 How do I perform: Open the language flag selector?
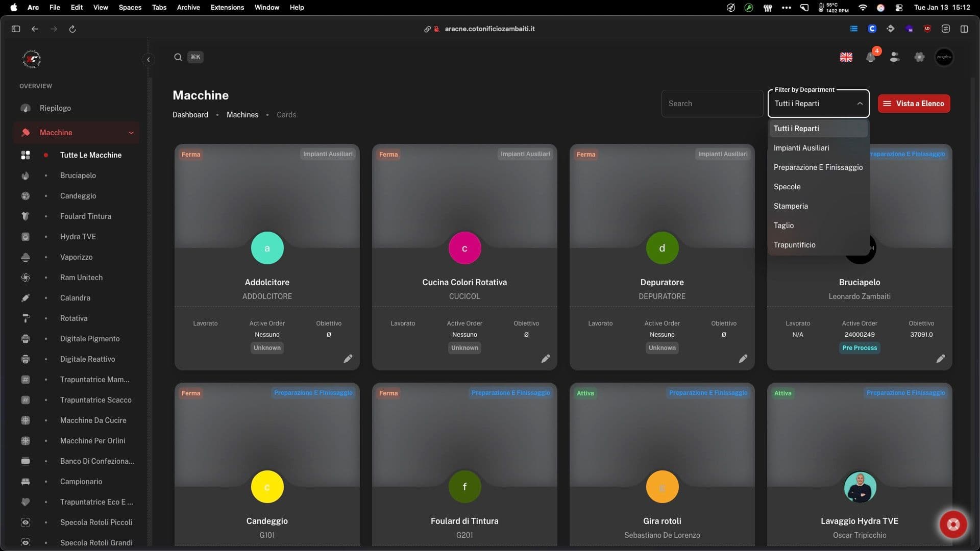[x=846, y=57]
